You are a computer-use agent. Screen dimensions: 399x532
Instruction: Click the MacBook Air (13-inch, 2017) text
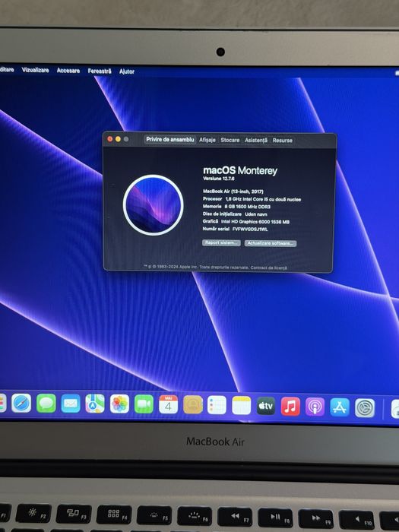[x=233, y=192]
